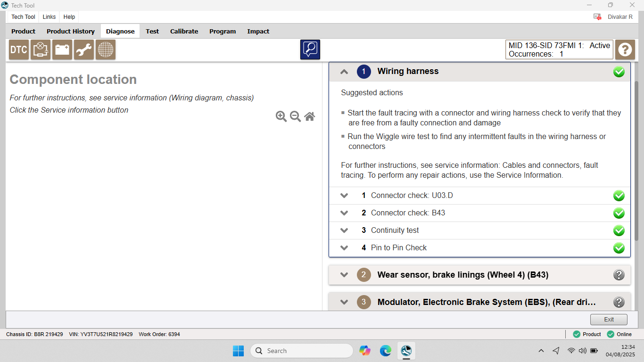Image resolution: width=644 pixels, height=362 pixels.
Task: Open the Links menu
Action: click(x=49, y=17)
